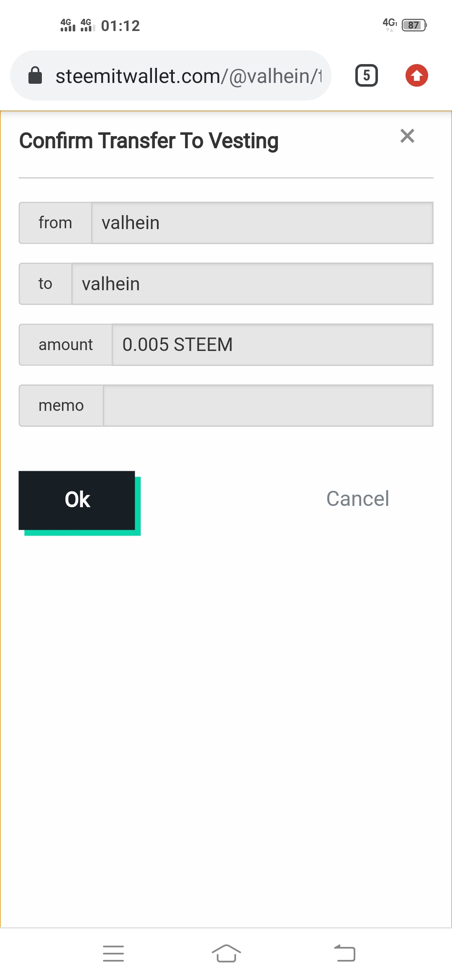Tap the red update arrow icon
Screen dimensions: 452x980
point(417,75)
